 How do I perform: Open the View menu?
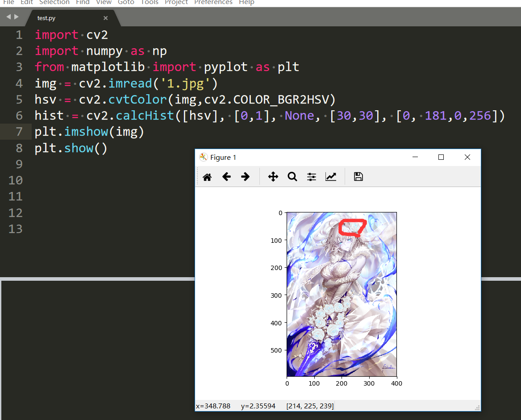(104, 2)
